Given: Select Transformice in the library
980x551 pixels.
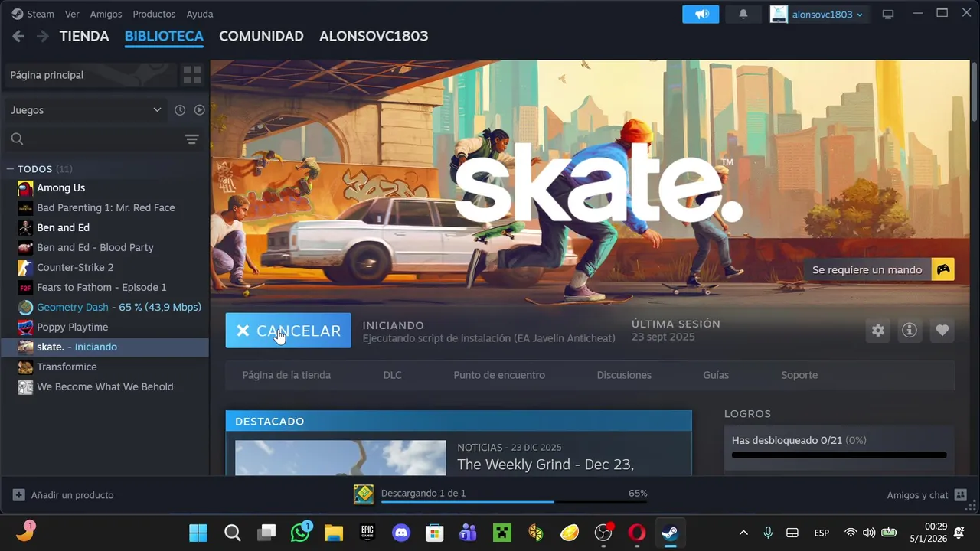Looking at the screenshot, I should pos(105,367).
